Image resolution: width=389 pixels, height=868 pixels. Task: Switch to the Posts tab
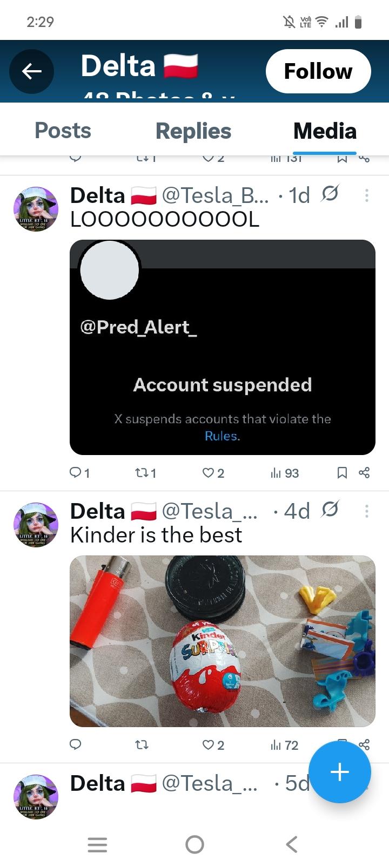(63, 131)
